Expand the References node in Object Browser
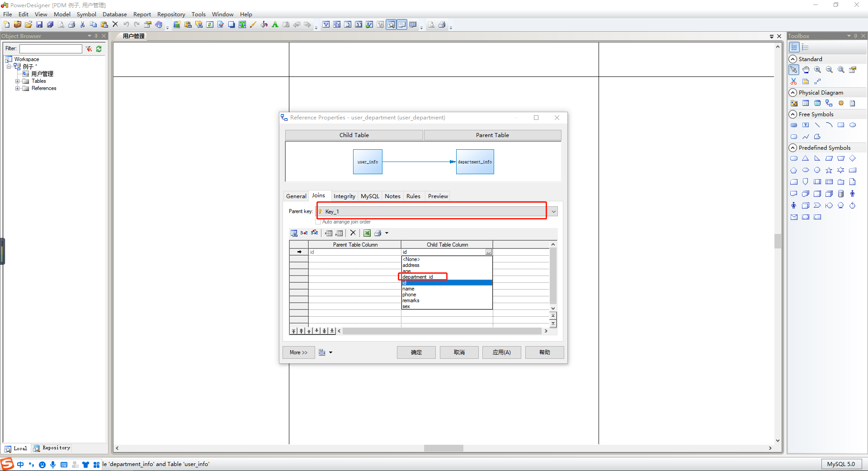The height and width of the screenshot is (471, 868). (18, 88)
